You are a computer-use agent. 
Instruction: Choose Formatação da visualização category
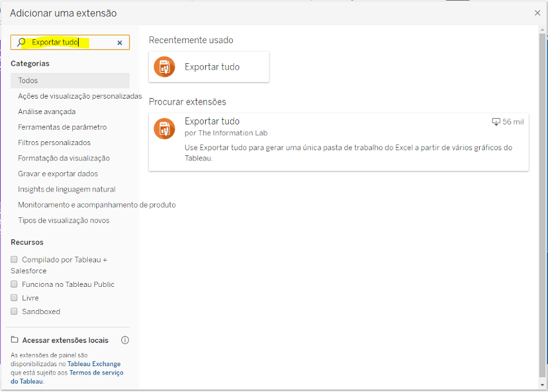(64, 158)
